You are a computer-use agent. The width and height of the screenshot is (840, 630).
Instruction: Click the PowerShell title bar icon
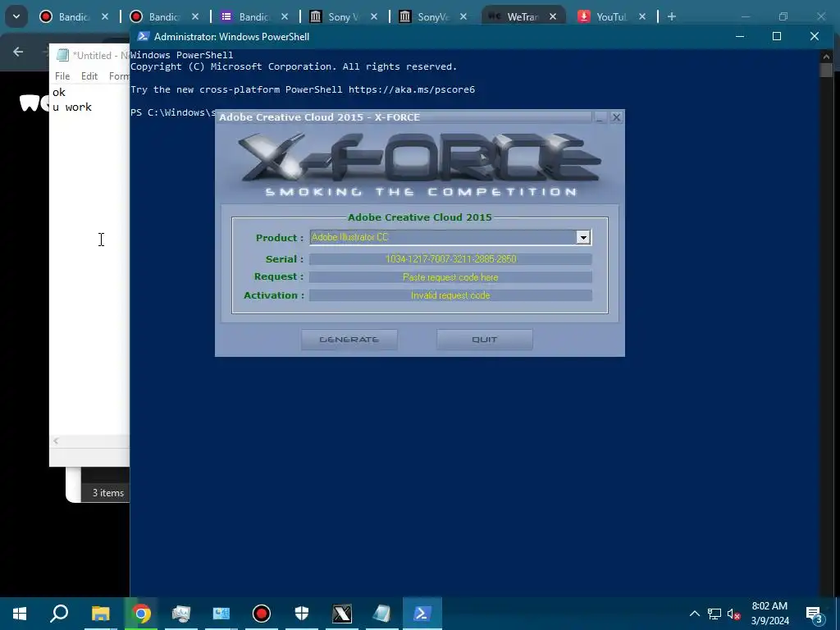(x=143, y=36)
